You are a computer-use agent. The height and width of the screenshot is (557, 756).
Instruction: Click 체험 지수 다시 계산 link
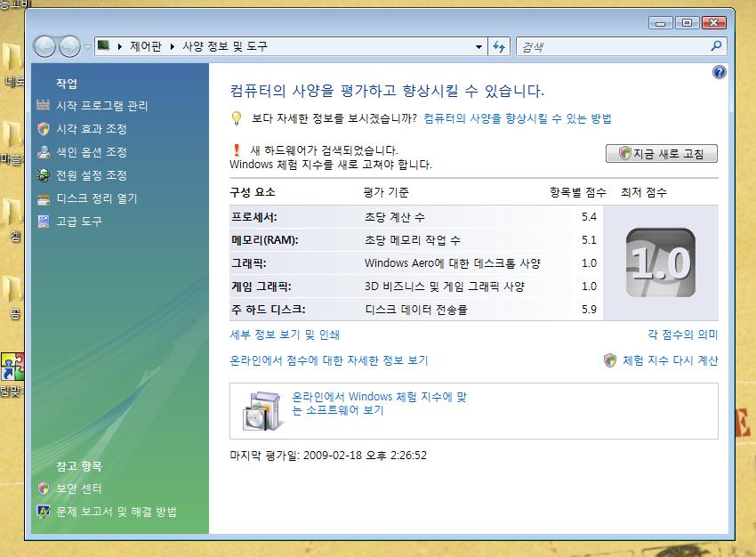pos(671,360)
